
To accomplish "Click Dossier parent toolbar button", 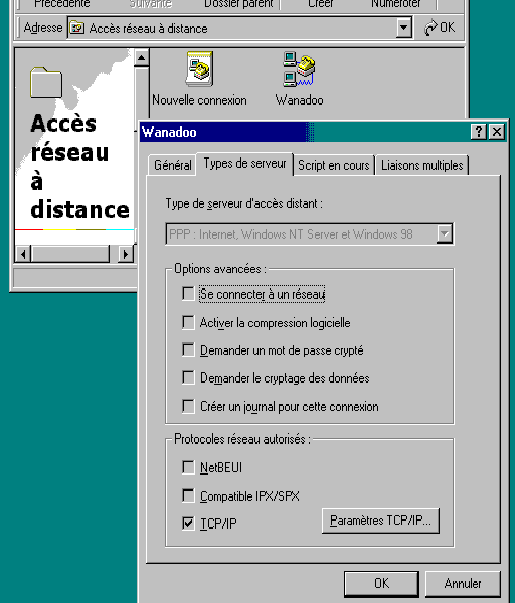I will click(238, 4).
